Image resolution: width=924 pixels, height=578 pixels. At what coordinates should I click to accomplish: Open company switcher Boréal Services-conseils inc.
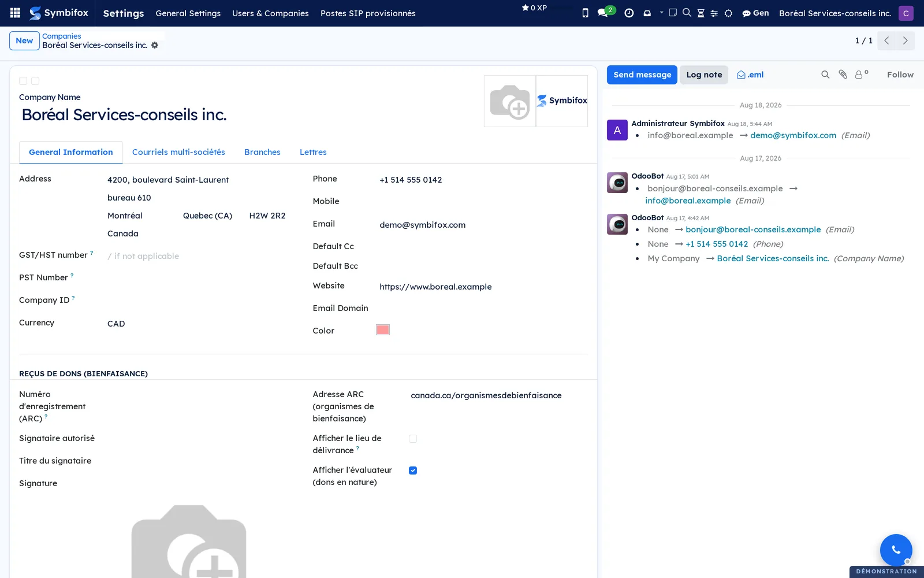tap(835, 13)
